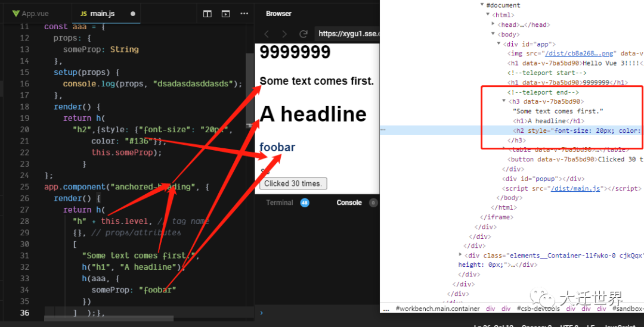644x327 pixels.
Task: Select the teleport start comment row
Action: pos(547,73)
